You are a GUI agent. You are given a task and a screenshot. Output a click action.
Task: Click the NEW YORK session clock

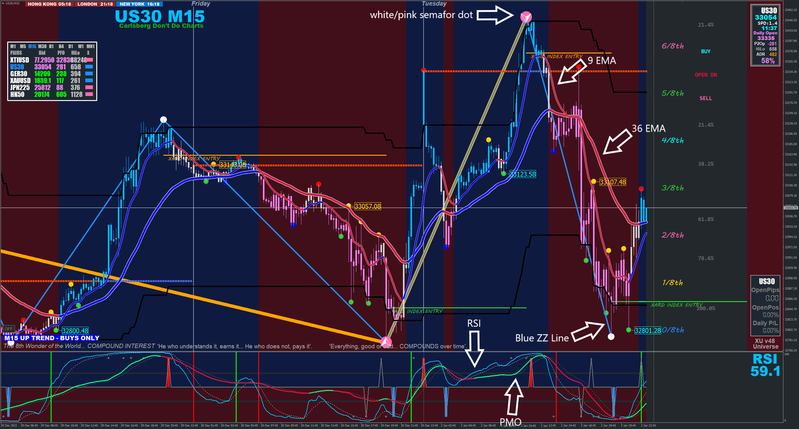pos(140,4)
